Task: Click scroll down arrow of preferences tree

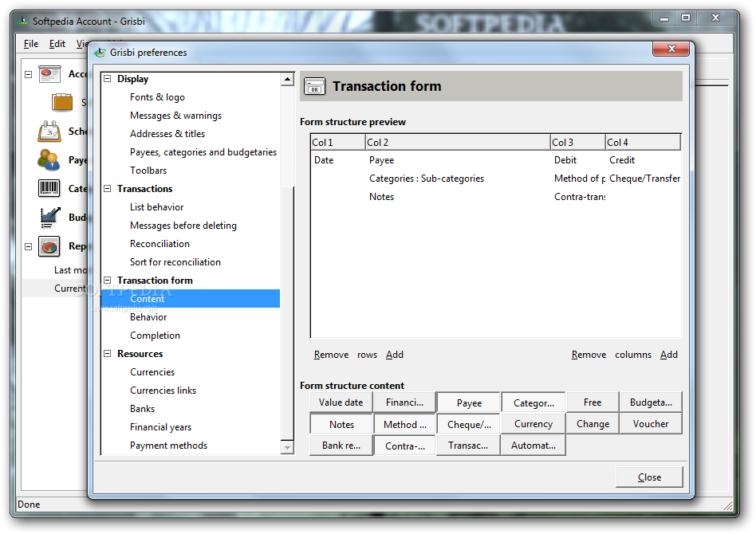Action: click(x=287, y=447)
